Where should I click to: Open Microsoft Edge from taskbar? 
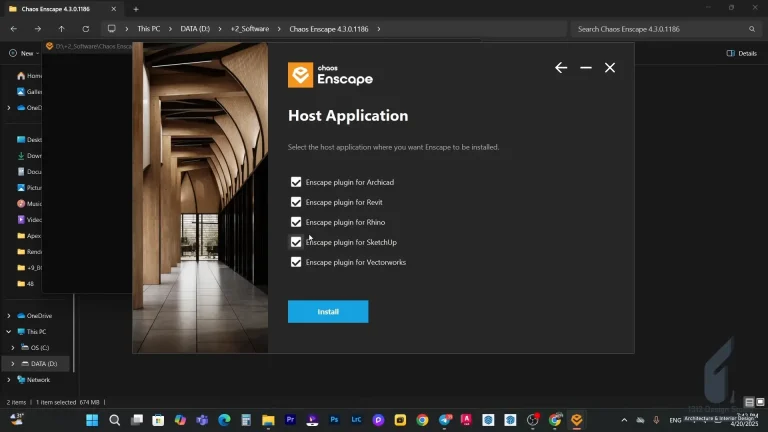[x=224, y=420]
